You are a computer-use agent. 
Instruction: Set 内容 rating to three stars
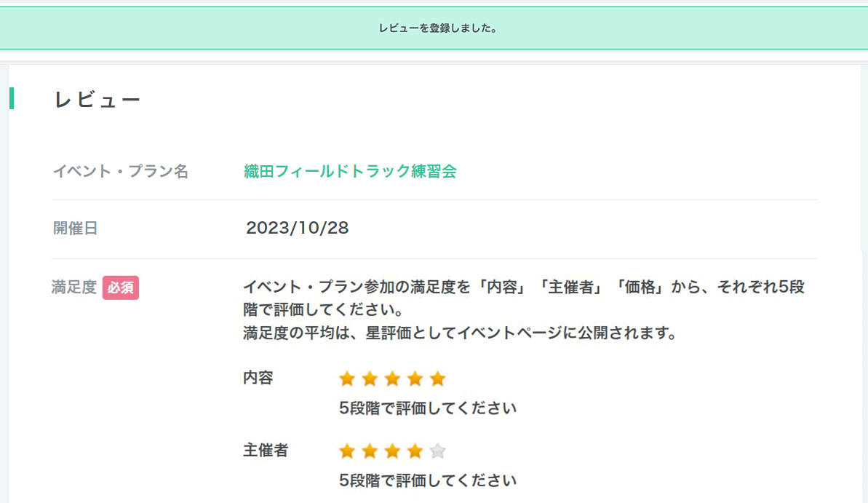point(392,379)
